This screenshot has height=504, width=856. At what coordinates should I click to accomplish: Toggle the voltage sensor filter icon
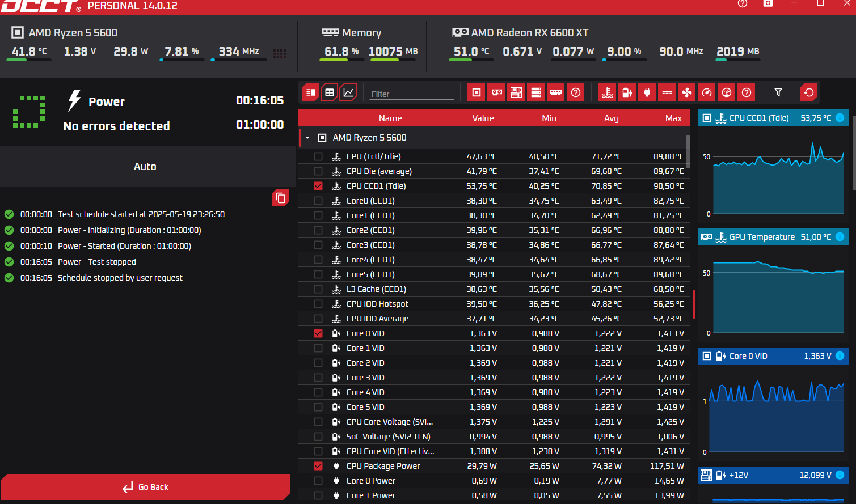point(627,92)
